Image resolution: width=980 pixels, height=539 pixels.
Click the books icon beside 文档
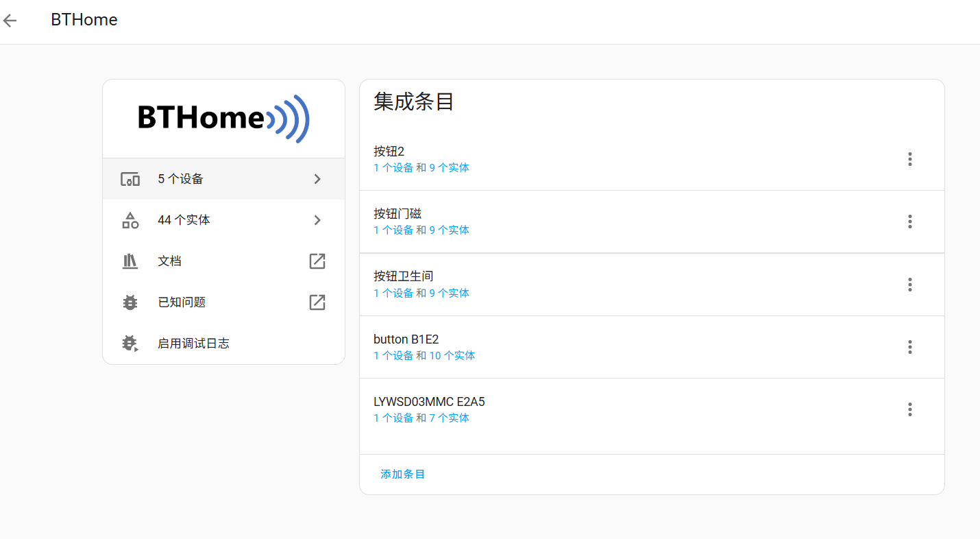[x=130, y=261]
